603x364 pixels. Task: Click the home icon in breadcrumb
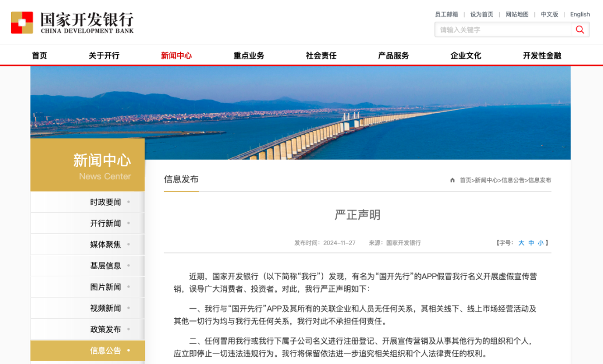452,180
